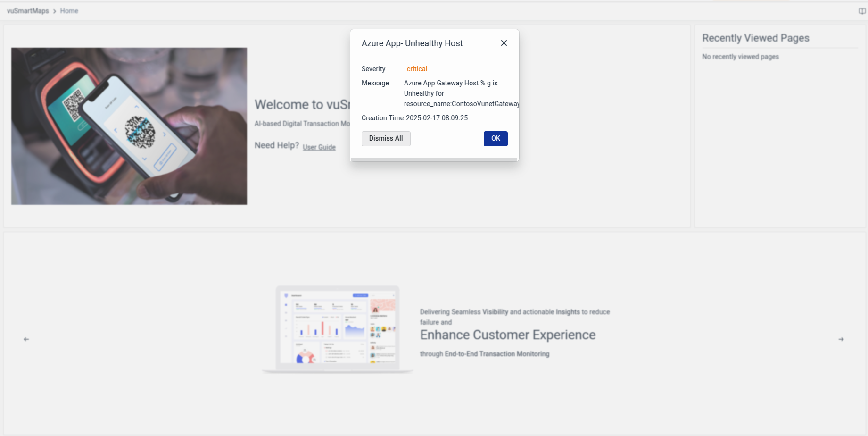Click the No recently viewed pages text
Screen dimensions: 868x436
[x=740, y=57]
